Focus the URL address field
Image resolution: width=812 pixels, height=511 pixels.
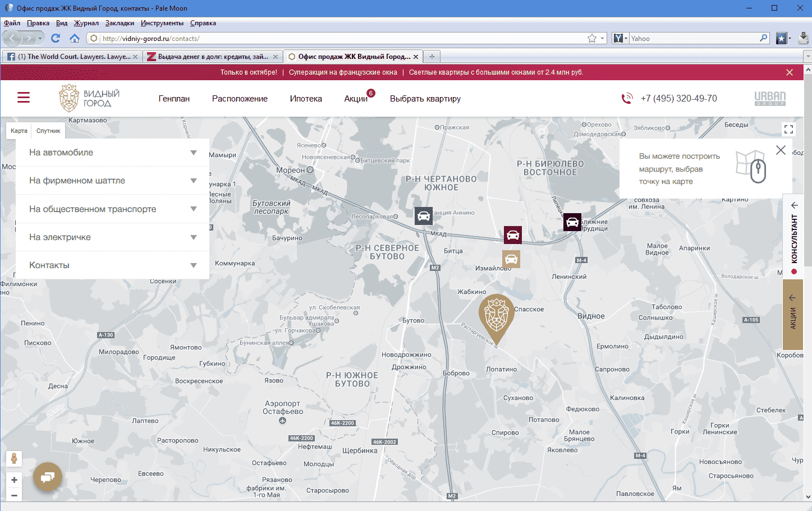342,38
